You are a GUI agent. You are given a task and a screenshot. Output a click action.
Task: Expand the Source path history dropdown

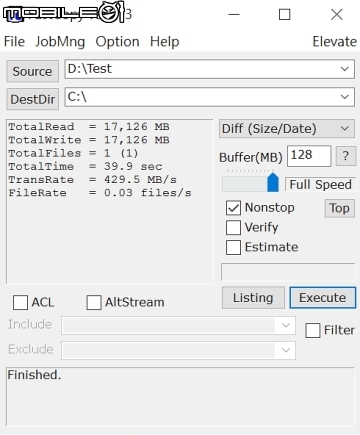345,69
